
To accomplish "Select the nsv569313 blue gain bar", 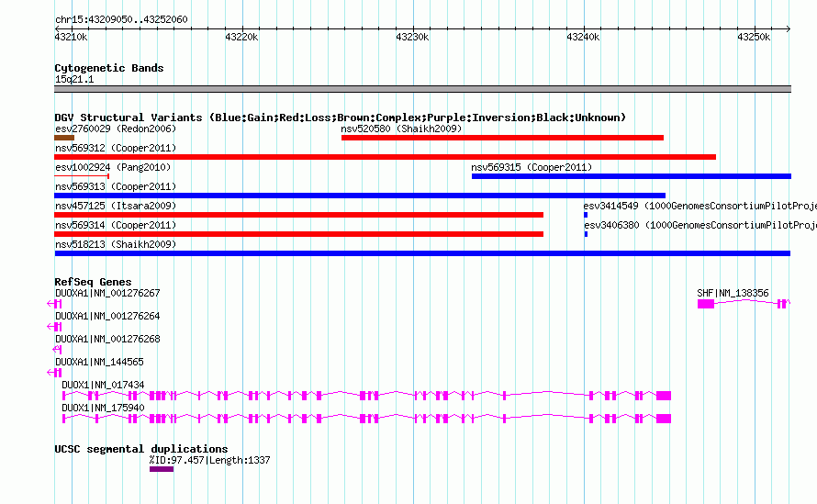I will pyautogui.click(x=360, y=196).
